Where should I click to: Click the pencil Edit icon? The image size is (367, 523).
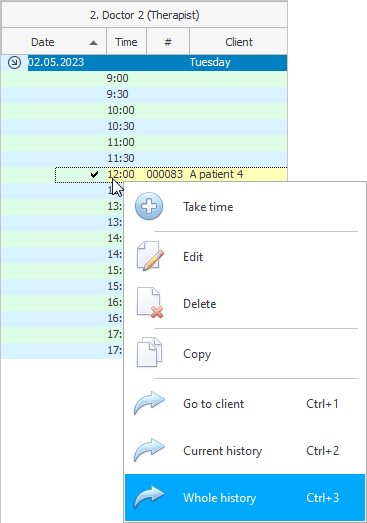[x=150, y=256]
